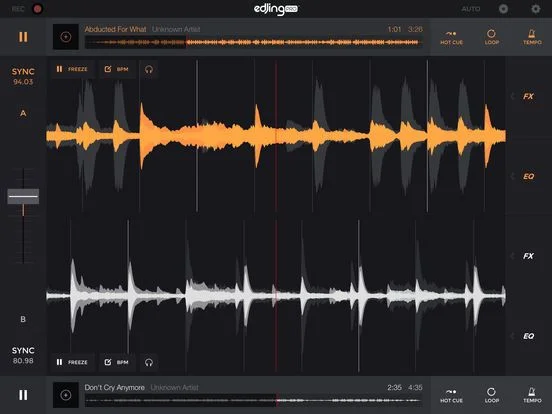Click deck B total time 4:35
552x414 pixels.
[415, 388]
